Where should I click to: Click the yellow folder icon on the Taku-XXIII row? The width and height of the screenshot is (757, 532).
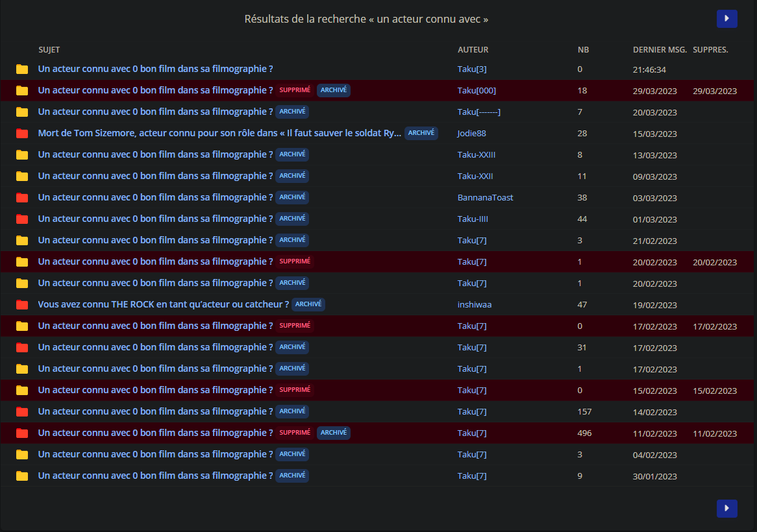click(21, 154)
